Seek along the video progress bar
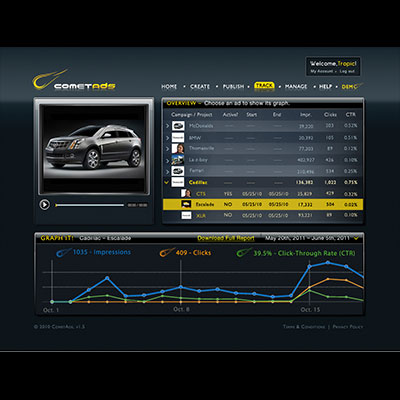The image size is (400, 400). point(89,205)
